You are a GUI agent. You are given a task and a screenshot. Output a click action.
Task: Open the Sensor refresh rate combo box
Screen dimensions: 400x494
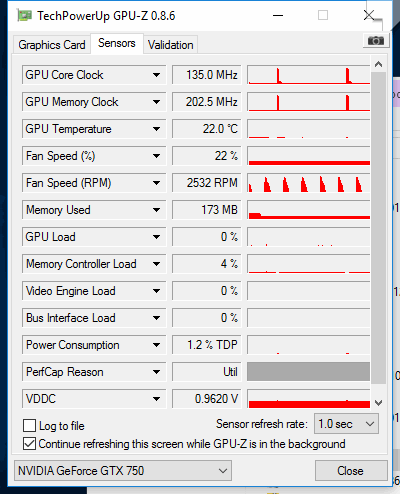pyautogui.click(x=346, y=424)
